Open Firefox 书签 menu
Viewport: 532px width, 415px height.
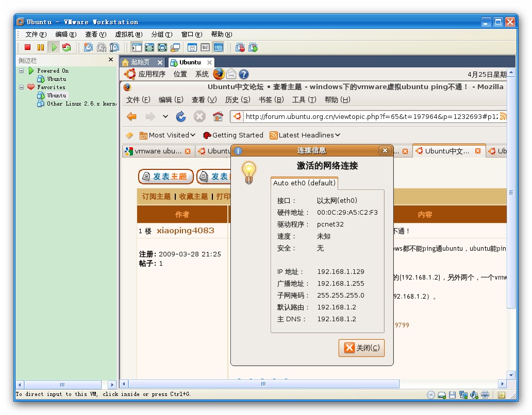pos(271,99)
